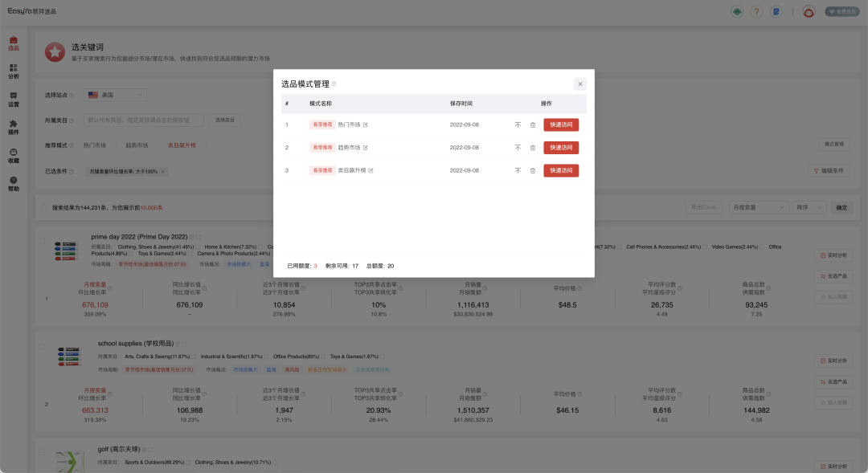Close the 选品模式管理 dialog
868x473 pixels.
pos(580,84)
